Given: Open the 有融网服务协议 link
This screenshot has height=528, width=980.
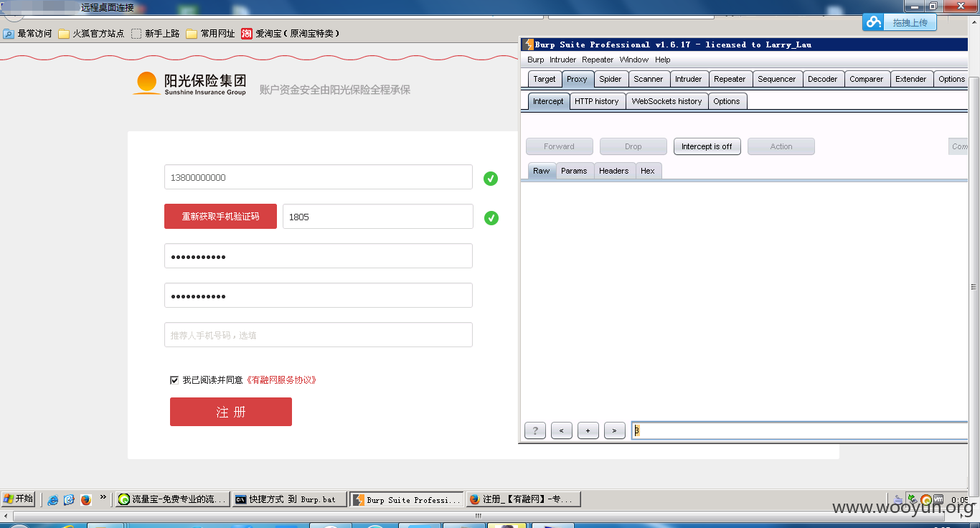Looking at the screenshot, I should tap(281, 380).
